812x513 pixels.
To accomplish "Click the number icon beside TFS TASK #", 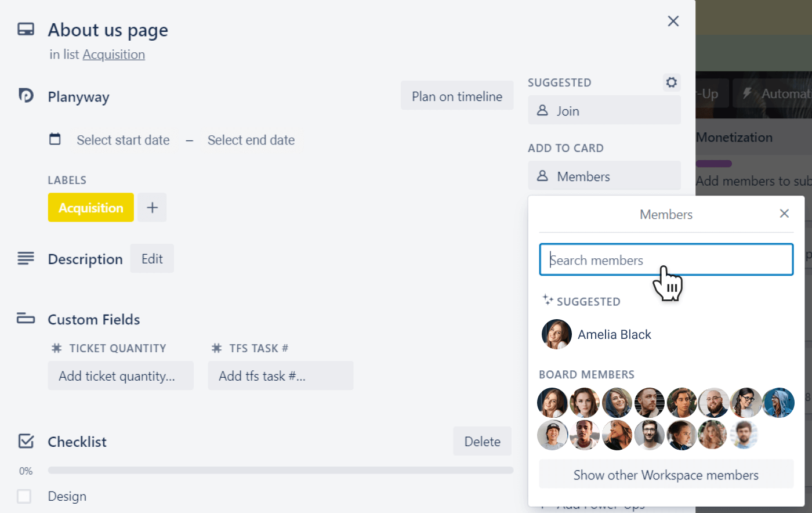I will click(216, 348).
